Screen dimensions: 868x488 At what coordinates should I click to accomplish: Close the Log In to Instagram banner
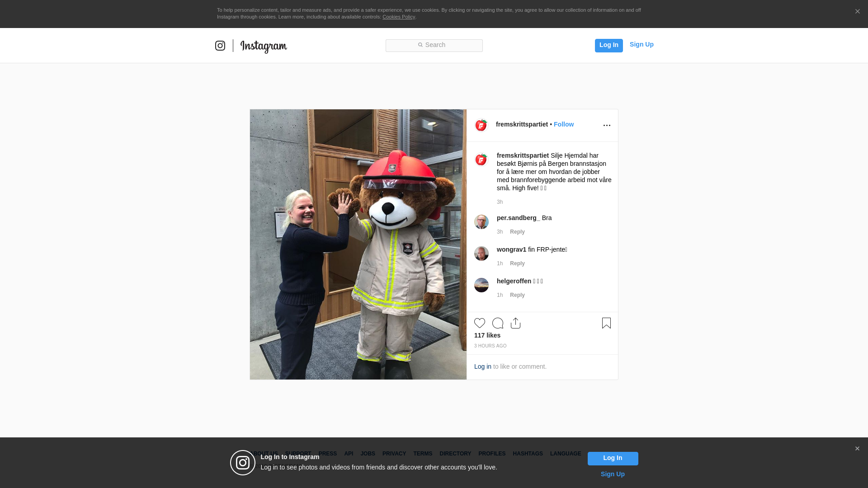tap(857, 449)
